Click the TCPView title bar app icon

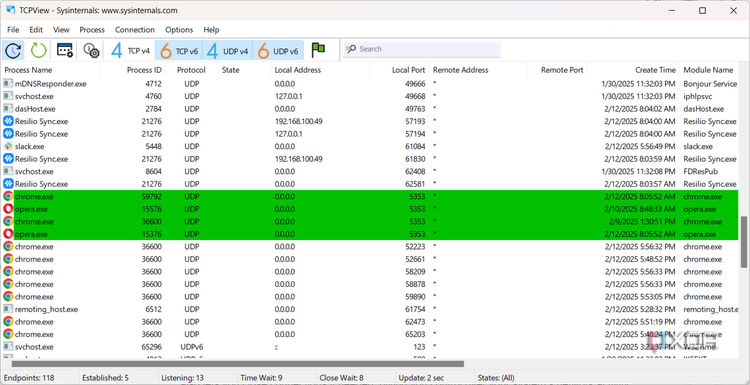coord(10,10)
